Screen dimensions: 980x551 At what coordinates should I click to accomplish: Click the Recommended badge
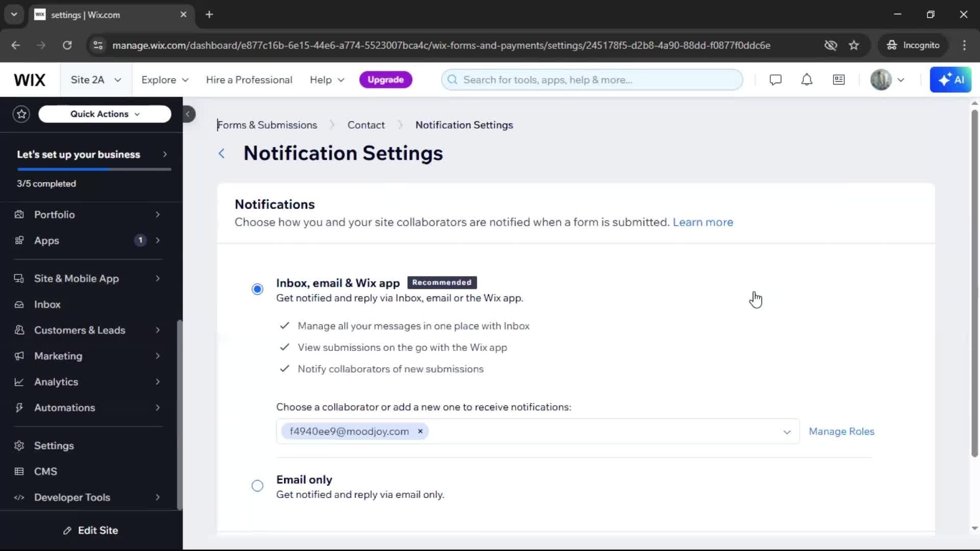pyautogui.click(x=442, y=283)
